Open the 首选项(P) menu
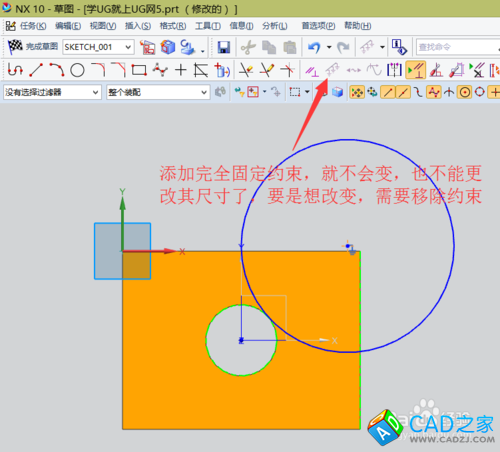 tap(318, 26)
